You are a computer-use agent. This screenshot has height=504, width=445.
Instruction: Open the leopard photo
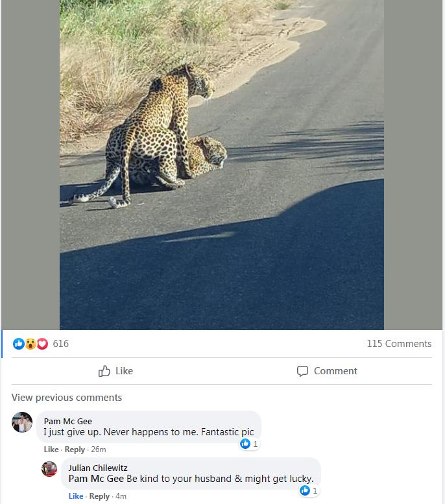(222, 165)
